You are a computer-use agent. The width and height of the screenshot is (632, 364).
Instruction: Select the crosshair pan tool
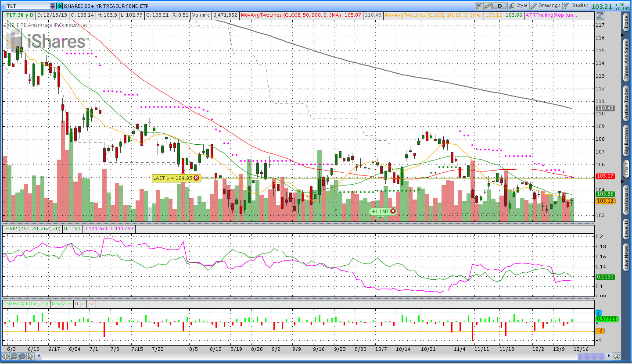click(x=5, y=356)
